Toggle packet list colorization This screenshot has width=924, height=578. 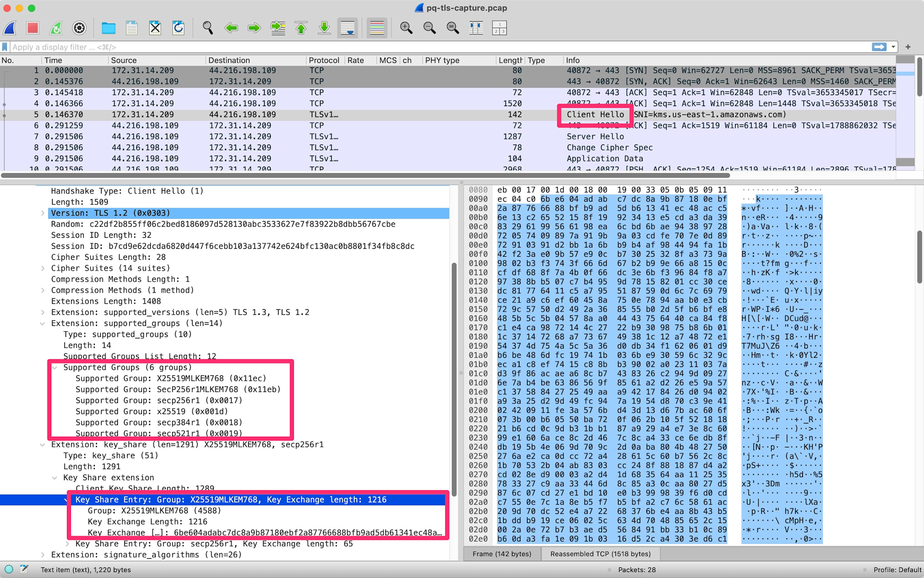click(377, 28)
